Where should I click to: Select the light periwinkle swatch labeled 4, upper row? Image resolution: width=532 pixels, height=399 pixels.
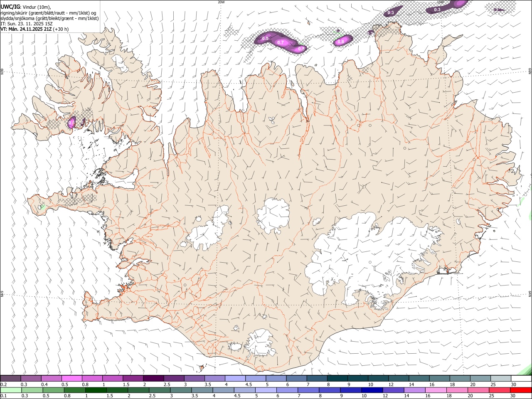(x=235, y=379)
